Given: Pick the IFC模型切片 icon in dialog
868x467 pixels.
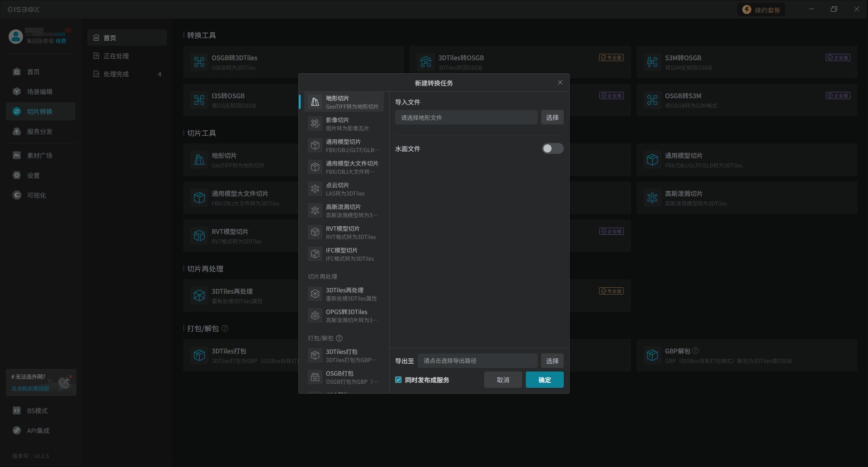Looking at the screenshot, I should (x=315, y=254).
